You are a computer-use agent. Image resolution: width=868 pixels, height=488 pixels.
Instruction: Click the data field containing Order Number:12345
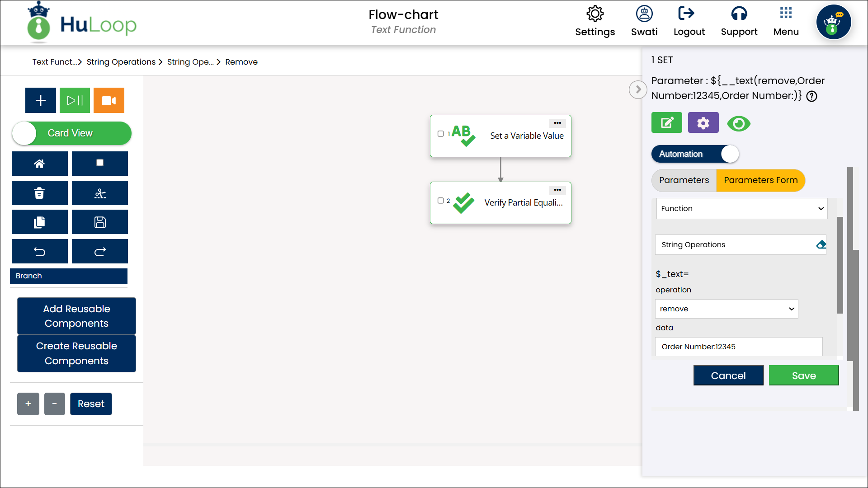click(739, 347)
